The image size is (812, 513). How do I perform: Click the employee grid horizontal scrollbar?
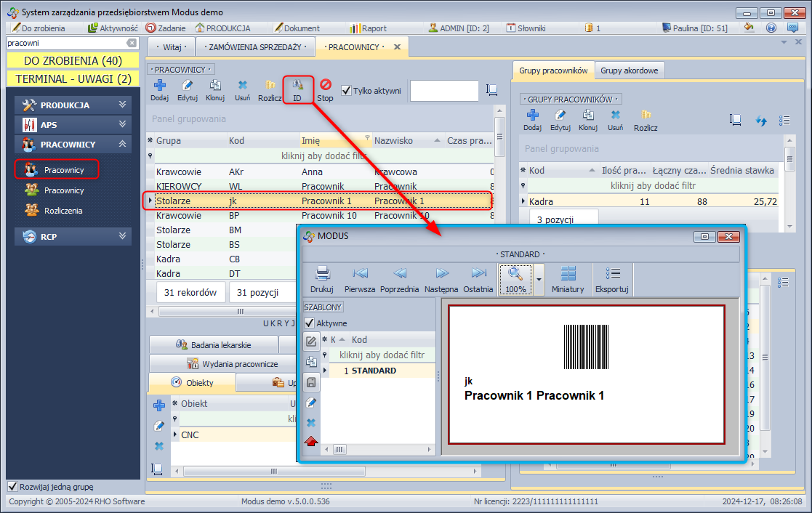pyautogui.click(x=240, y=311)
